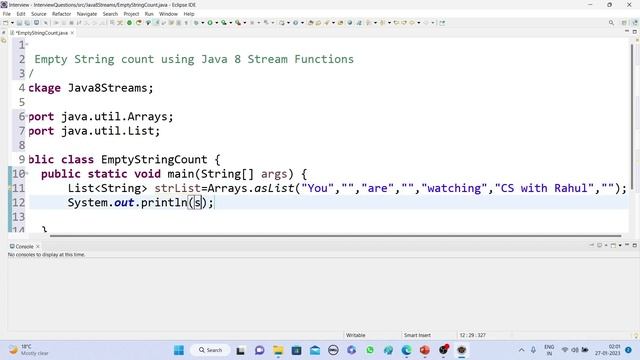Open the Help menu
This screenshot has height=360, width=640.
click(189, 14)
